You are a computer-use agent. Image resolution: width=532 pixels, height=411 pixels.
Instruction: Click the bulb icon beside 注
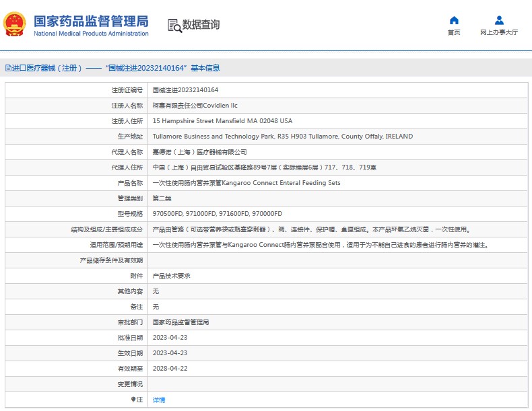coord(131,400)
